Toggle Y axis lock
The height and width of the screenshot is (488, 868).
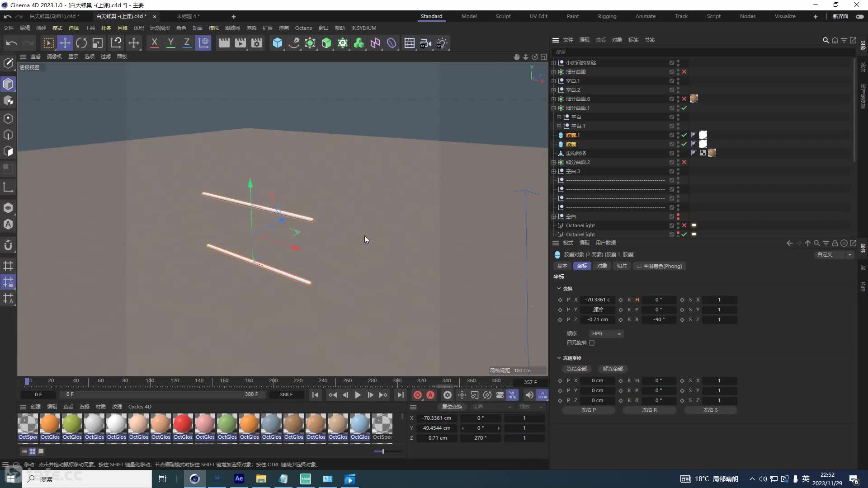point(170,43)
